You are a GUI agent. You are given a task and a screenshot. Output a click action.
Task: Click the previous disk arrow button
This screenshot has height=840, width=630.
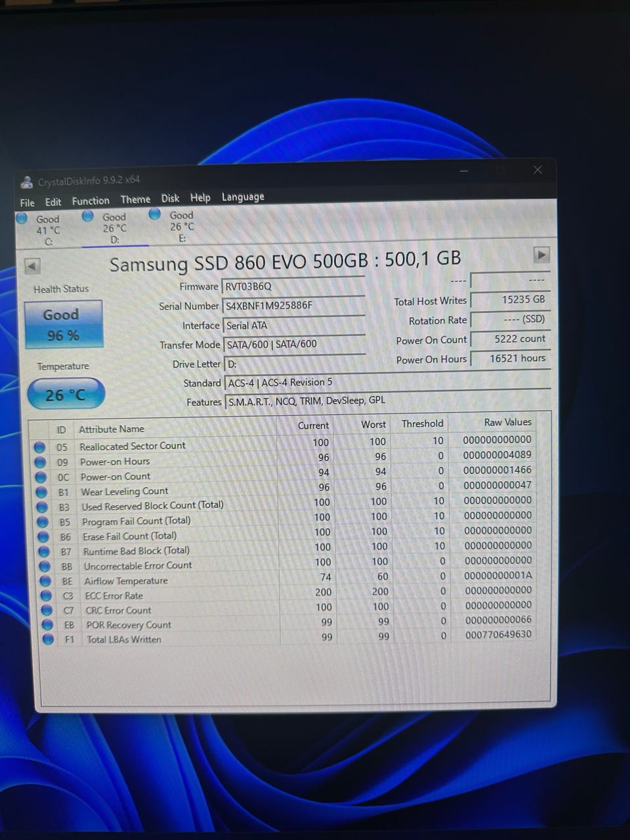tap(32, 266)
